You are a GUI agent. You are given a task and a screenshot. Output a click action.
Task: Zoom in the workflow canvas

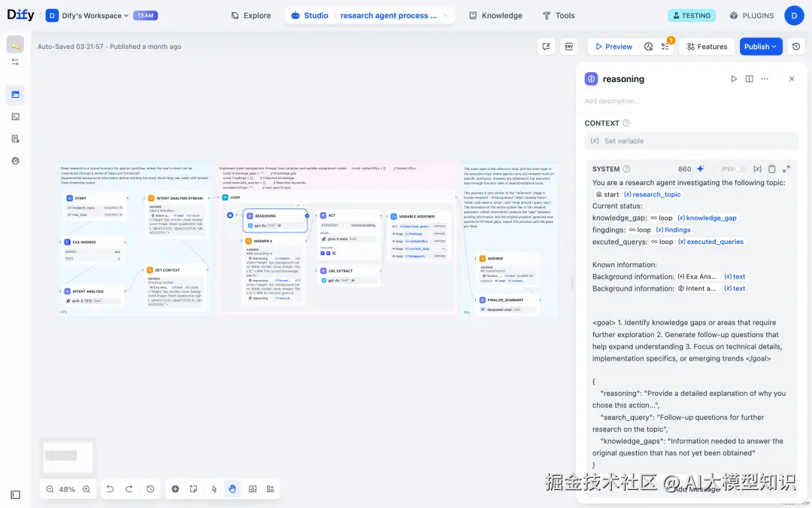click(x=86, y=489)
